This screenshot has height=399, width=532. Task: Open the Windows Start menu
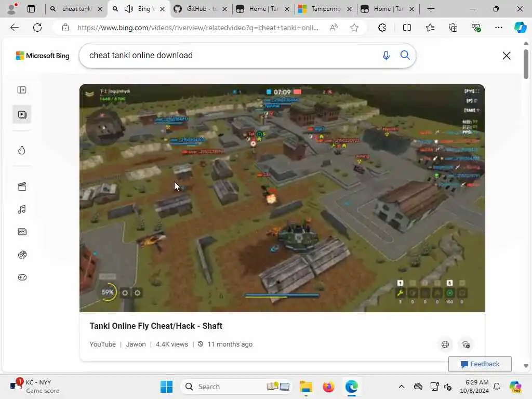pos(166,387)
